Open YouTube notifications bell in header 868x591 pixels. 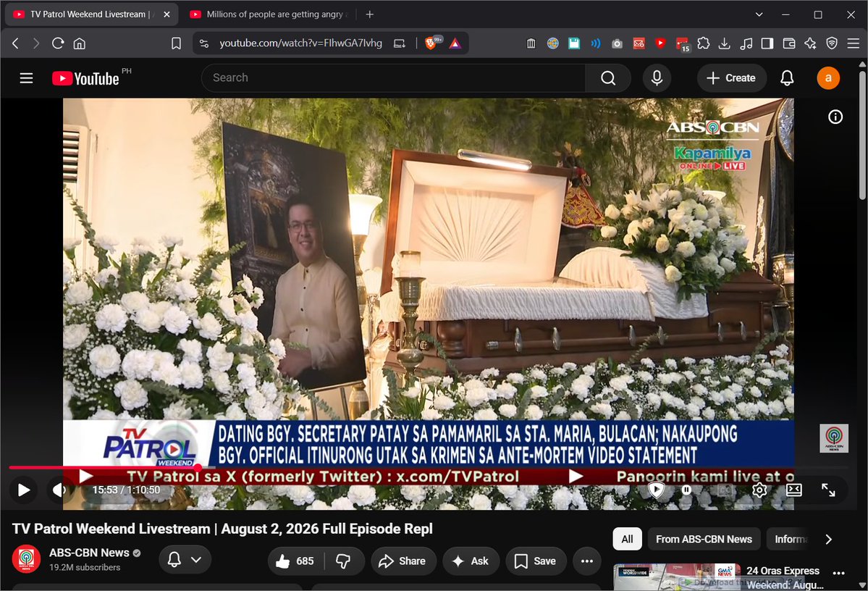[x=787, y=78]
